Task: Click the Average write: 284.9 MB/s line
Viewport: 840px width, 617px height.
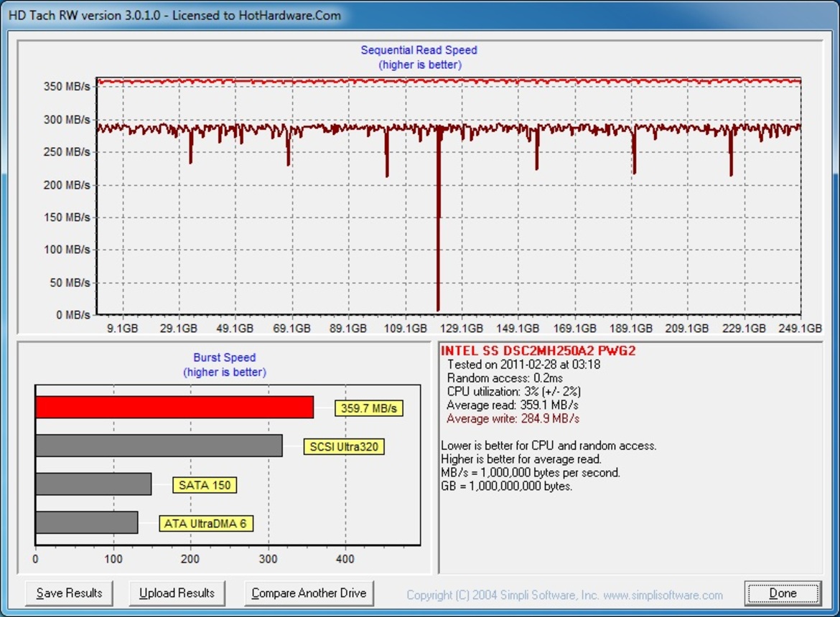Action: pyautogui.click(x=513, y=418)
